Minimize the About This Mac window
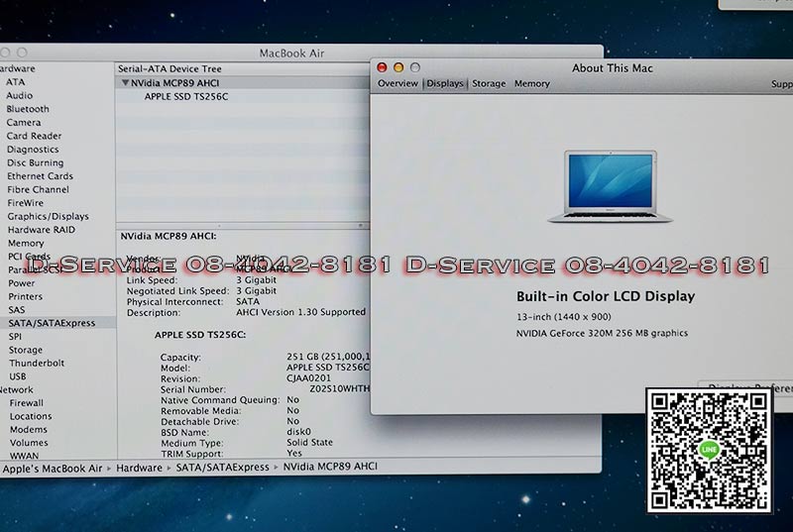Screen dimensions: 793x532 (398, 67)
